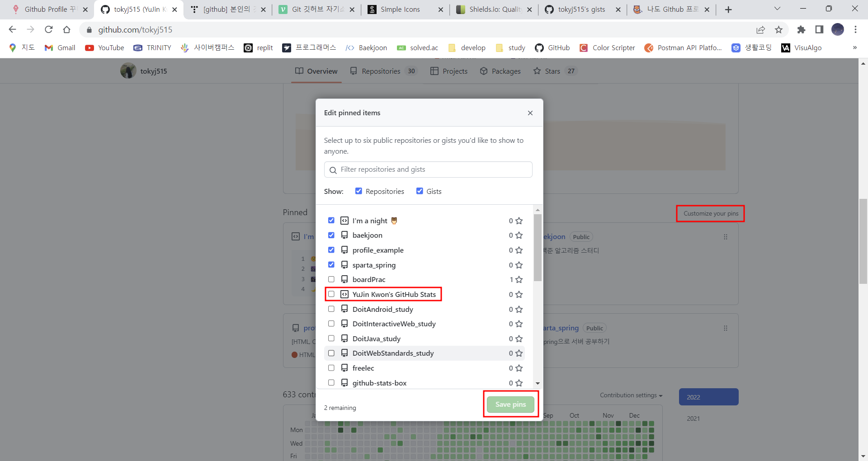Screen dimensions: 868x461
Task: Click the list scroll down arrow
Action: (x=538, y=383)
